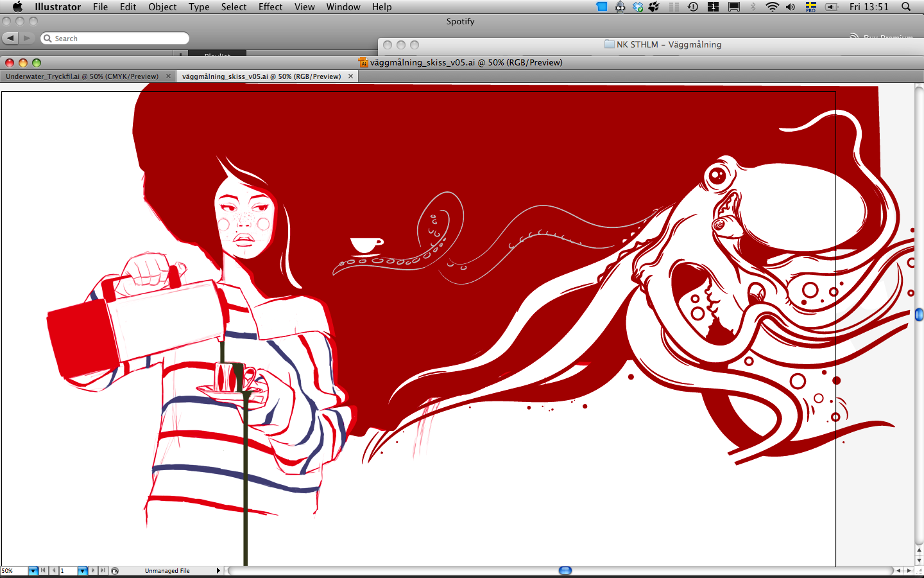Click the scroll down arrow
This screenshot has height=578, width=924.
coord(919,560)
